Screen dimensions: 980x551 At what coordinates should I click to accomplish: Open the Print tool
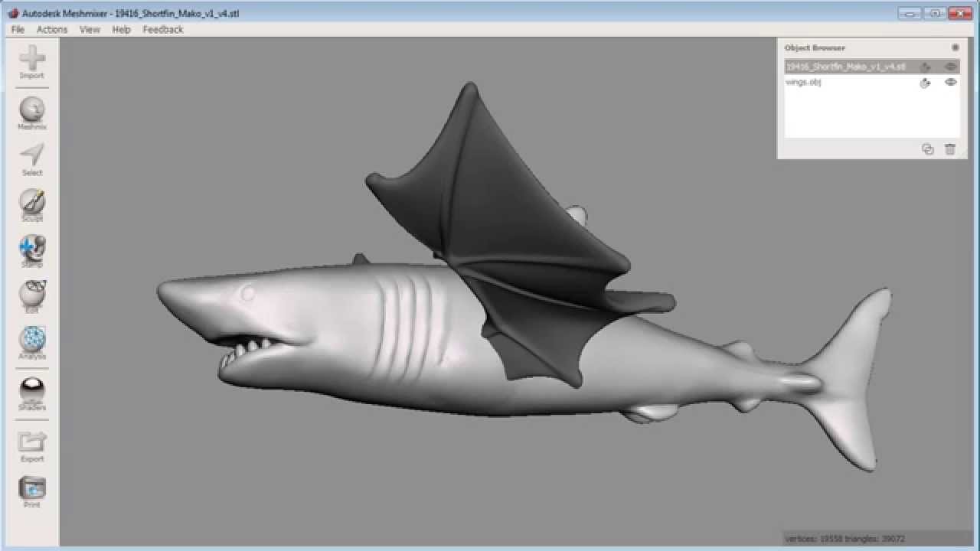(31, 492)
